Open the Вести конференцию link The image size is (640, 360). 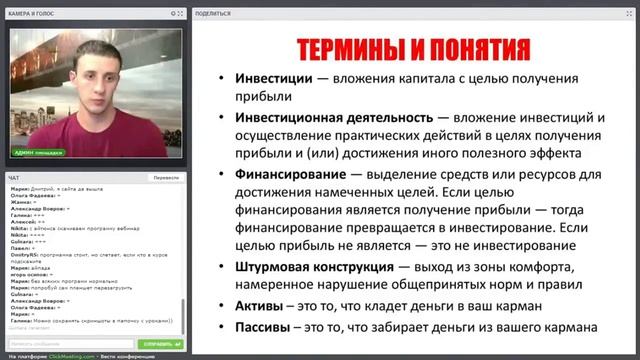[128, 356]
